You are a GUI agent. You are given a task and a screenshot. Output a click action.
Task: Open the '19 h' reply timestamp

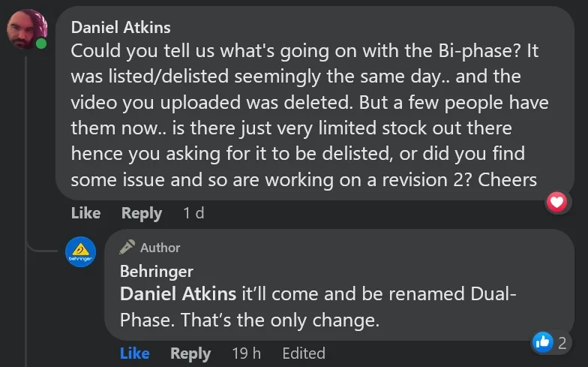pyautogui.click(x=246, y=353)
